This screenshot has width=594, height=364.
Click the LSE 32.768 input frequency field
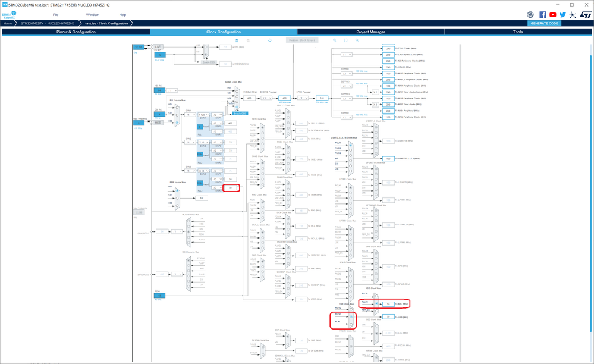(x=139, y=48)
